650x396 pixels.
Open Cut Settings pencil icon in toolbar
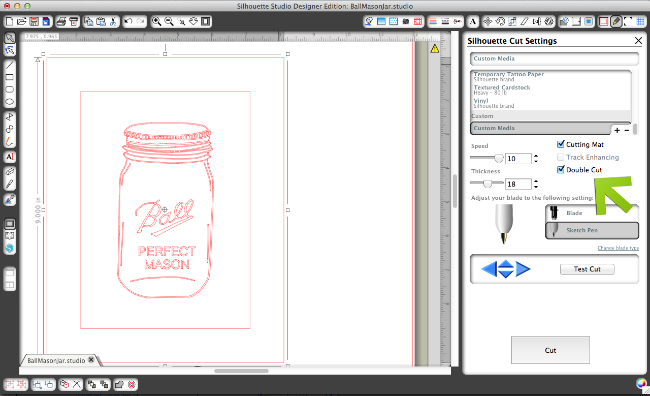616,22
